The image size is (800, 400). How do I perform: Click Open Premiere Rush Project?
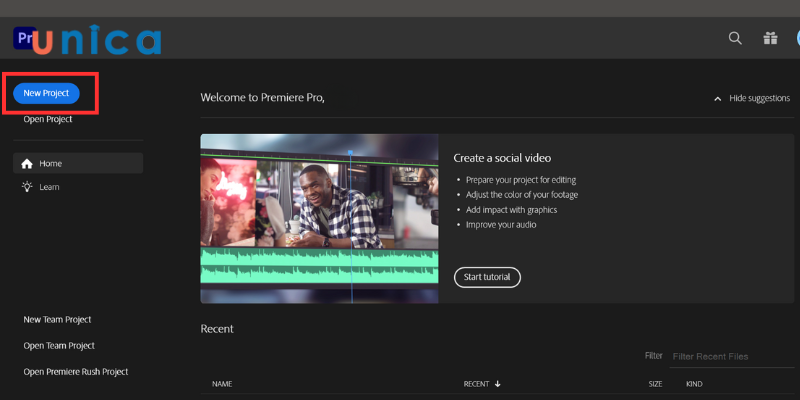(76, 372)
